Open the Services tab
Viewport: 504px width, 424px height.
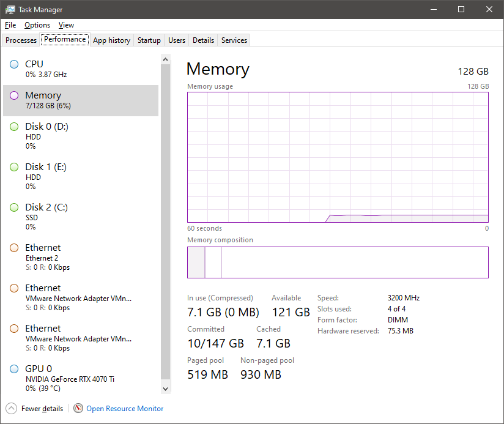click(234, 40)
